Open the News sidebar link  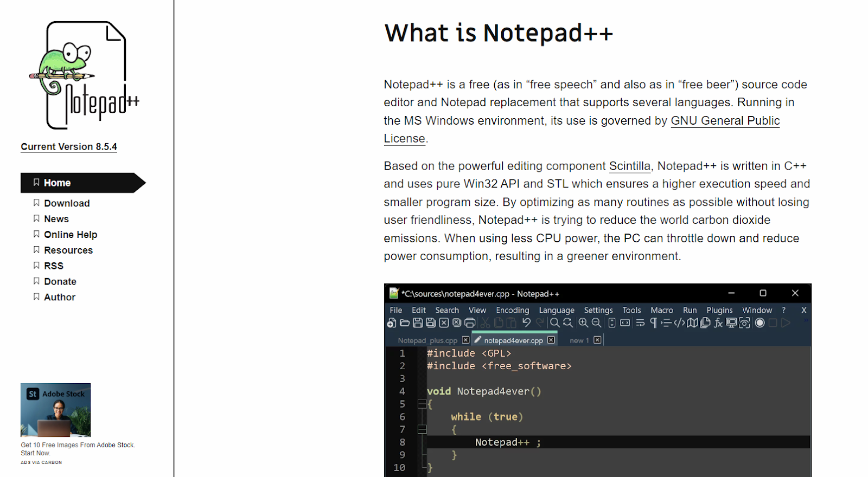[x=56, y=219]
